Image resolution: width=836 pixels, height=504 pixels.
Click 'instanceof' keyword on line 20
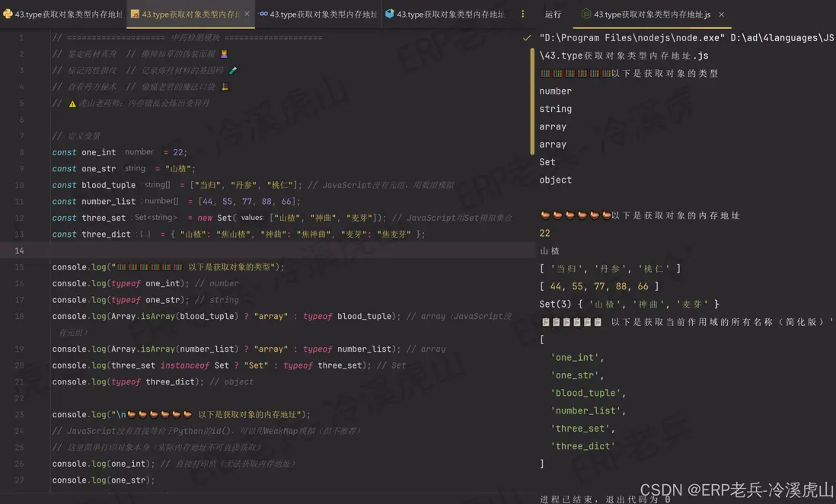coord(184,365)
